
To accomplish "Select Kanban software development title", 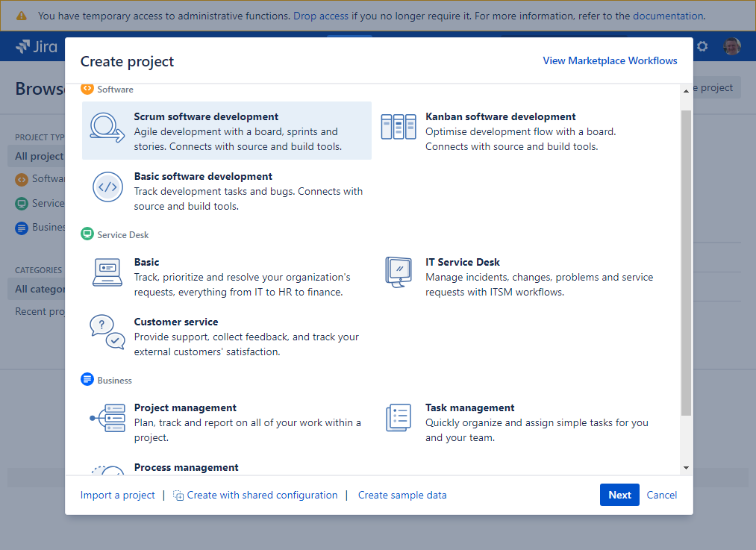I will tap(501, 116).
